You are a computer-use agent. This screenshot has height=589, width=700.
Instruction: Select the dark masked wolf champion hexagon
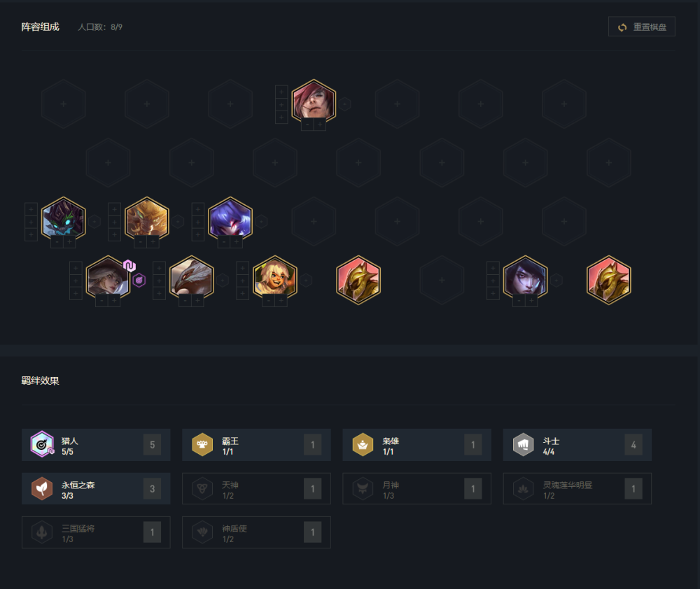pos(64,219)
